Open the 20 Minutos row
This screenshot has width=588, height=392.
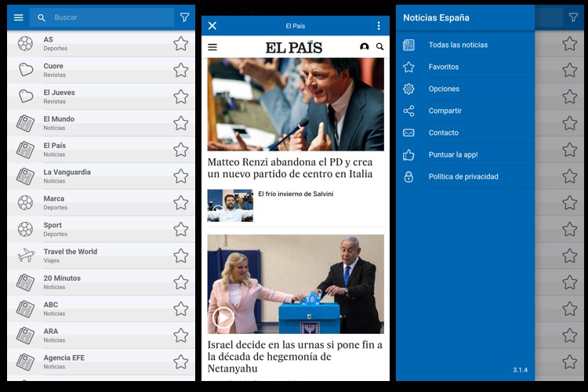[x=101, y=282]
